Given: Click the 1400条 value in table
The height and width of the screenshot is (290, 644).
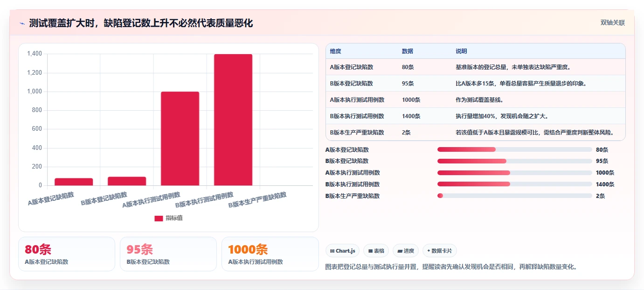Looking at the screenshot, I should (411, 116).
